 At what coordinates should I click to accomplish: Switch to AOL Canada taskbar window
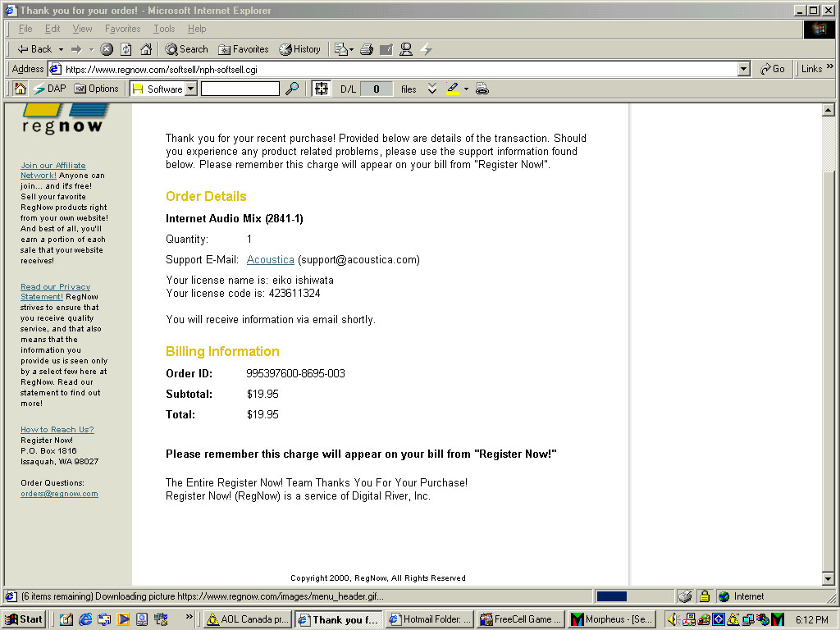tap(248, 620)
